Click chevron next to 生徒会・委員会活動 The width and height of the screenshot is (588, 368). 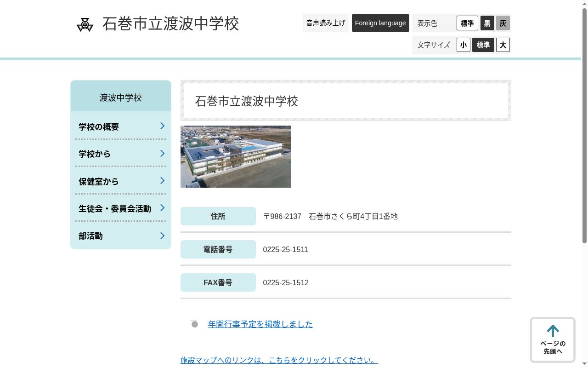click(162, 208)
